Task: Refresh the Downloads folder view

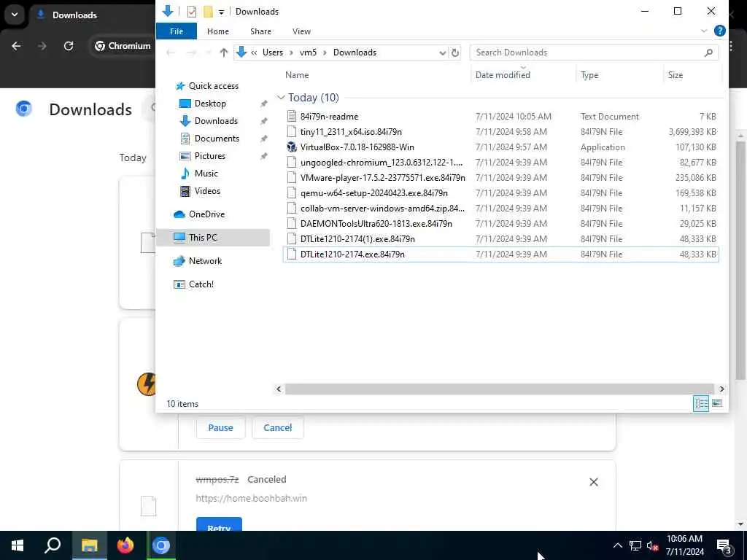Action: point(455,52)
